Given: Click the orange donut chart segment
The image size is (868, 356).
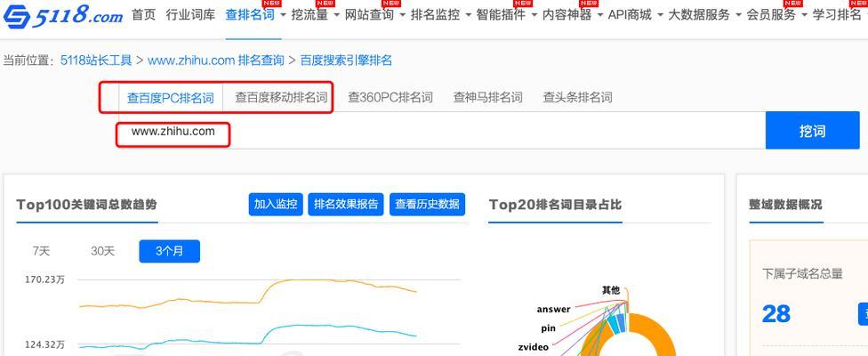Looking at the screenshot, I should [657, 333].
